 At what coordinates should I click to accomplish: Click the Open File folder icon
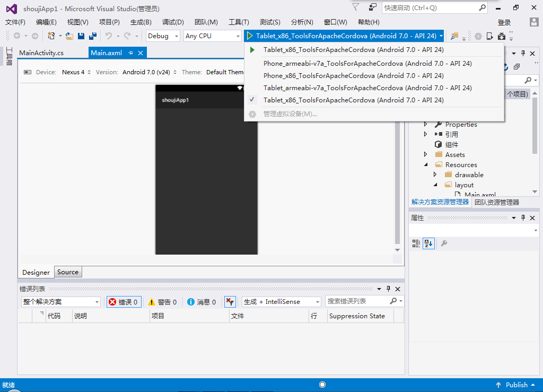coord(69,36)
